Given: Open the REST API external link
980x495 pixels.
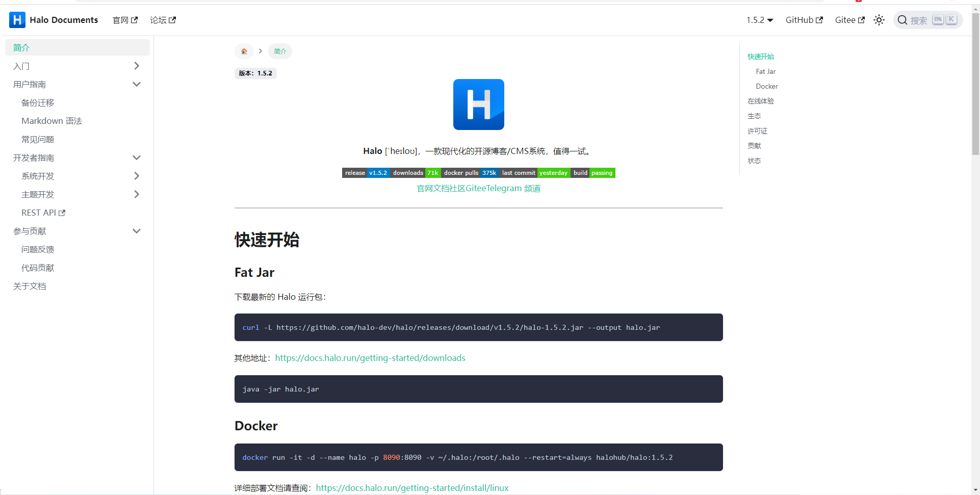Looking at the screenshot, I should 43,213.
